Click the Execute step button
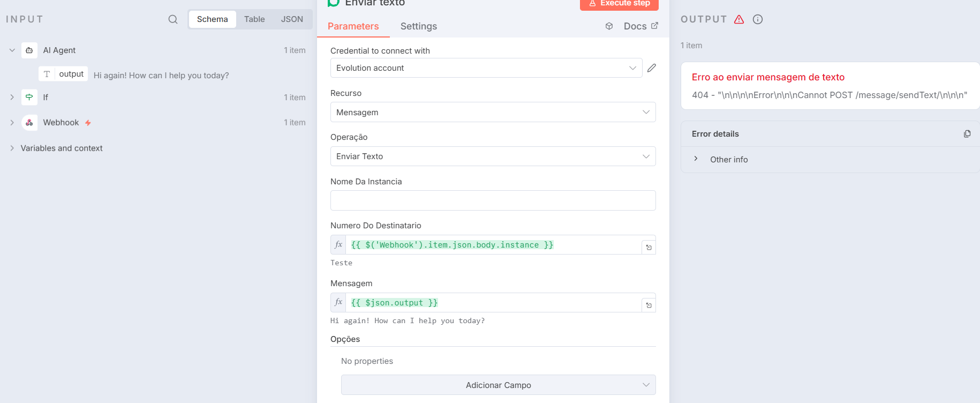 click(x=619, y=4)
